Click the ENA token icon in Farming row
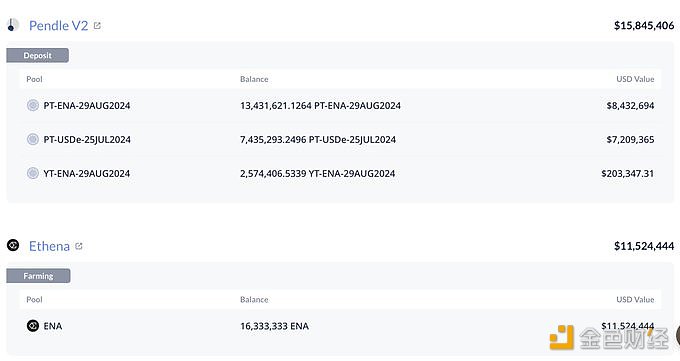 [x=33, y=326]
